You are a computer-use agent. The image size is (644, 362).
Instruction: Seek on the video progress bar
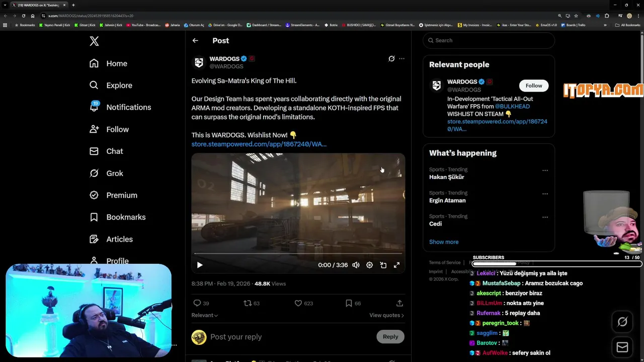[x=298, y=253]
